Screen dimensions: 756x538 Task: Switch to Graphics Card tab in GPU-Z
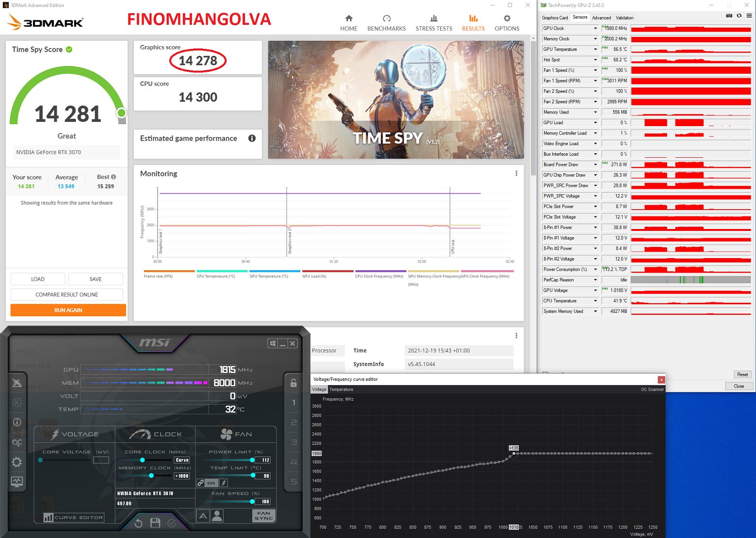pos(555,17)
